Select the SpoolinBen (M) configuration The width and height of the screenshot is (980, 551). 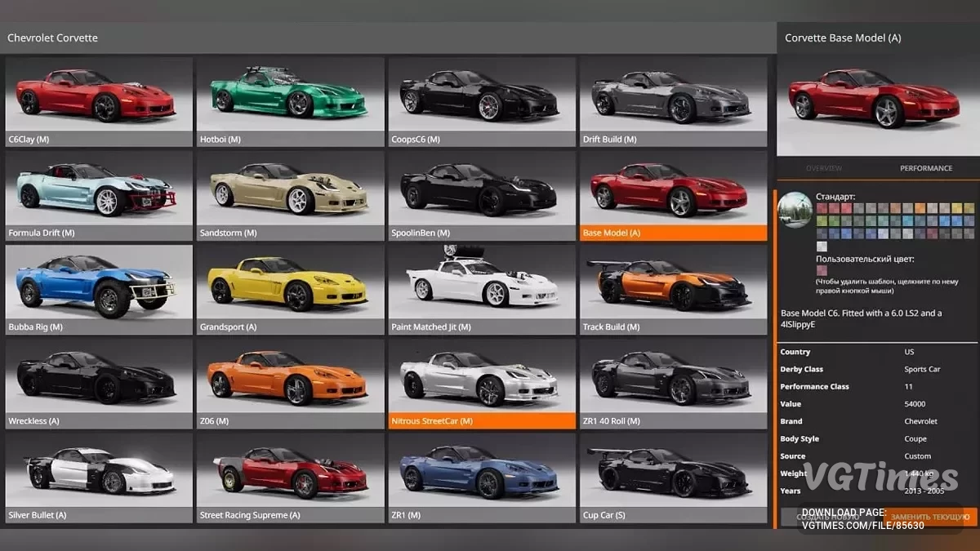[482, 196]
